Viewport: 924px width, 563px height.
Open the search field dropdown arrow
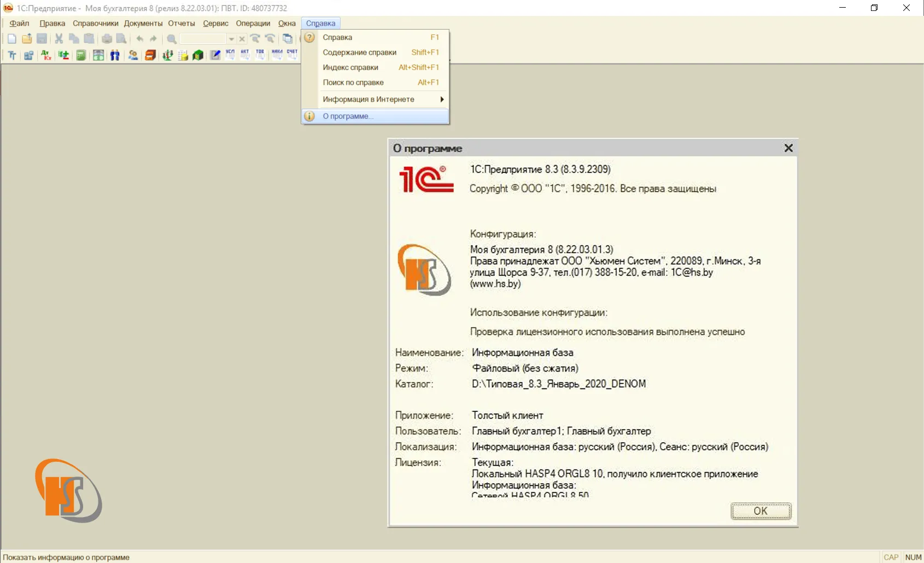coord(231,39)
